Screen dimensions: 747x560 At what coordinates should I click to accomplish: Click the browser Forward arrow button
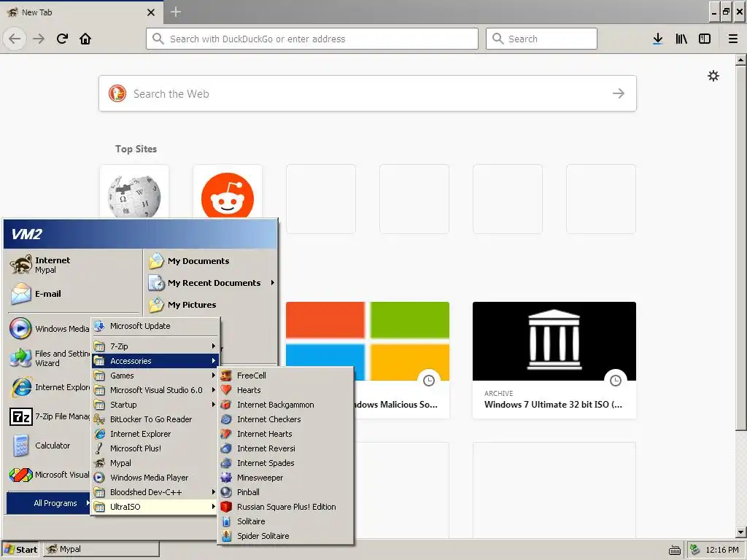39,39
